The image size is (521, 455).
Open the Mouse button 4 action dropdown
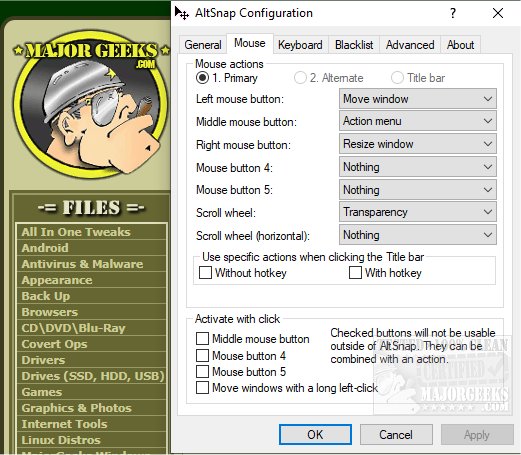(418, 167)
